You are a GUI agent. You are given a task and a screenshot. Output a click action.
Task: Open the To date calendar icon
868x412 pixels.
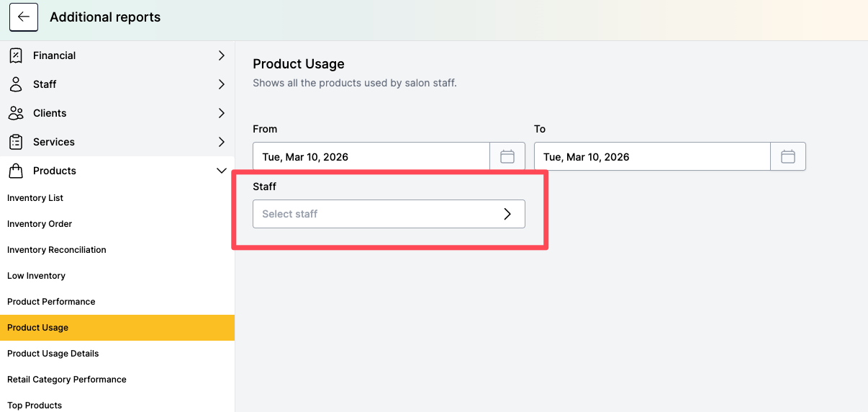(x=788, y=156)
